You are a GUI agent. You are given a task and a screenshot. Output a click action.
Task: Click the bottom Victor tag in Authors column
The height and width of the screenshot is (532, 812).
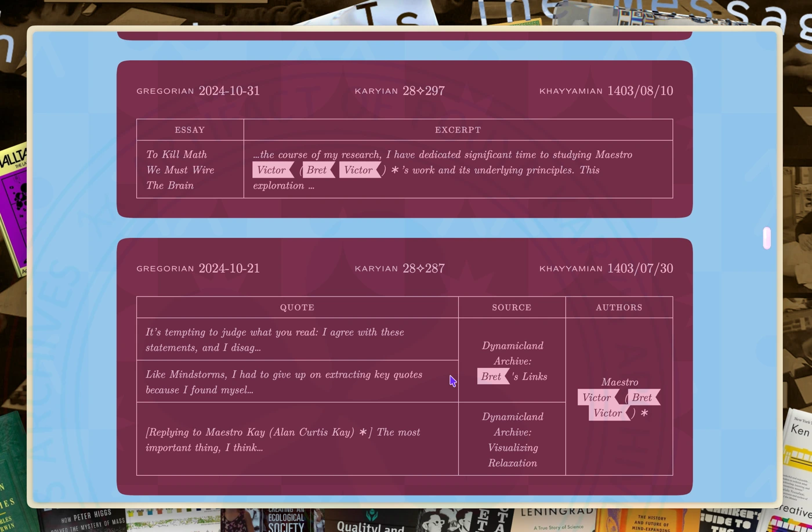(x=608, y=413)
